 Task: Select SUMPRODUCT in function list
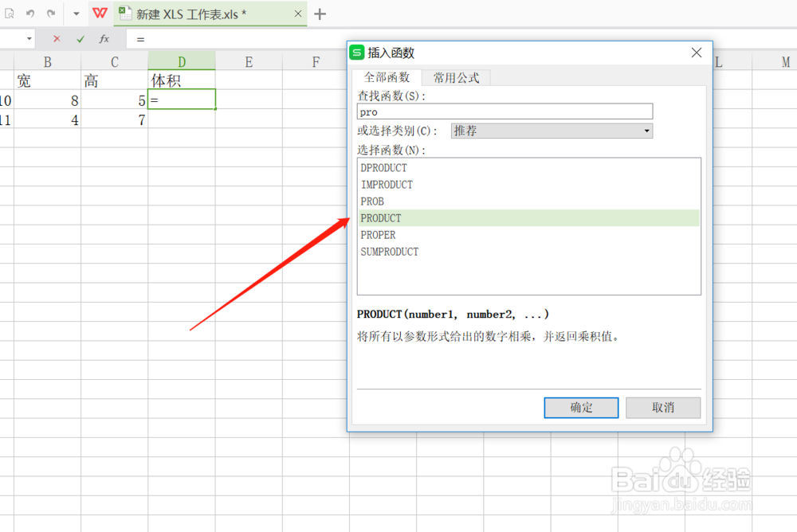528,252
